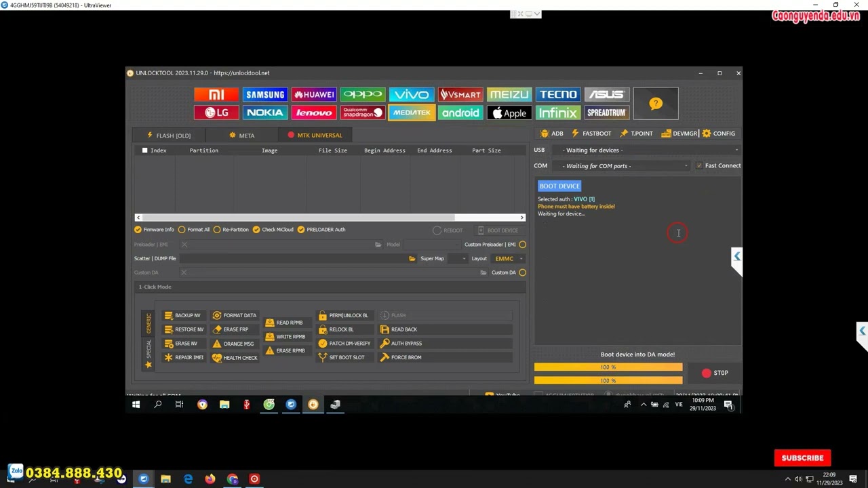Enable the Format All option
The height and width of the screenshot is (488, 868).
(x=182, y=230)
